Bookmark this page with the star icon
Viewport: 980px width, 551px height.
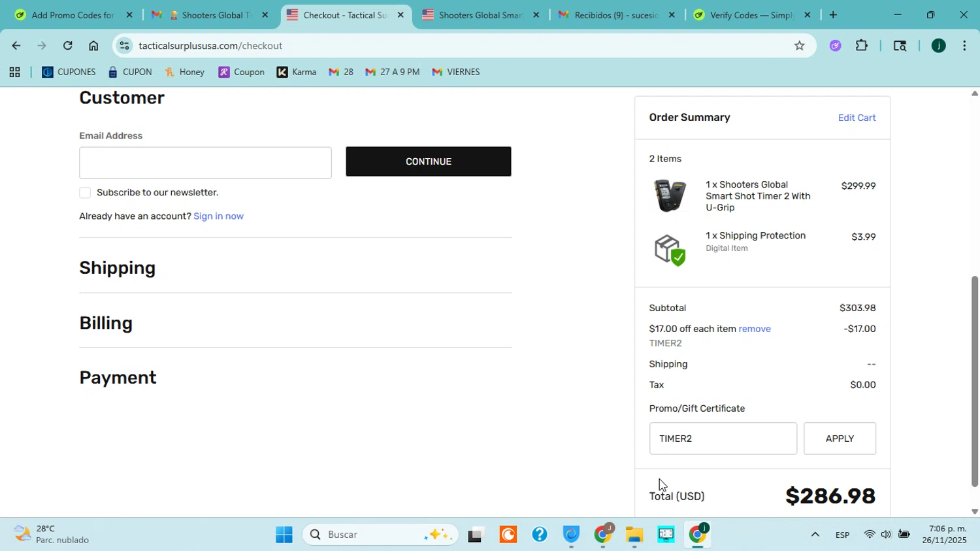coord(799,46)
